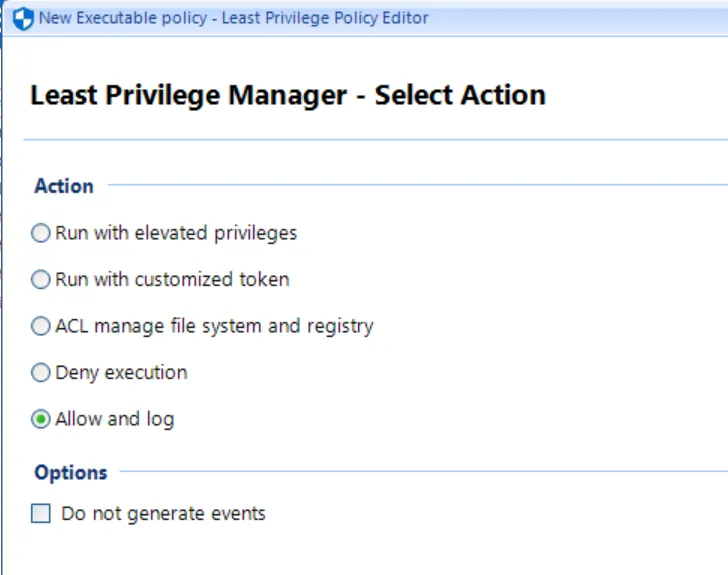Click the selected 'Allow and log' radio button

click(x=40, y=420)
